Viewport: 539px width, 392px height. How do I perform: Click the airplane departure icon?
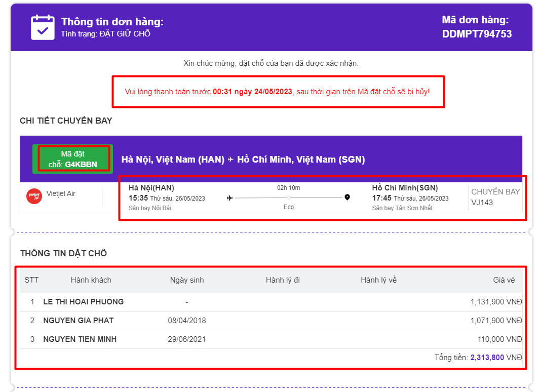229,198
